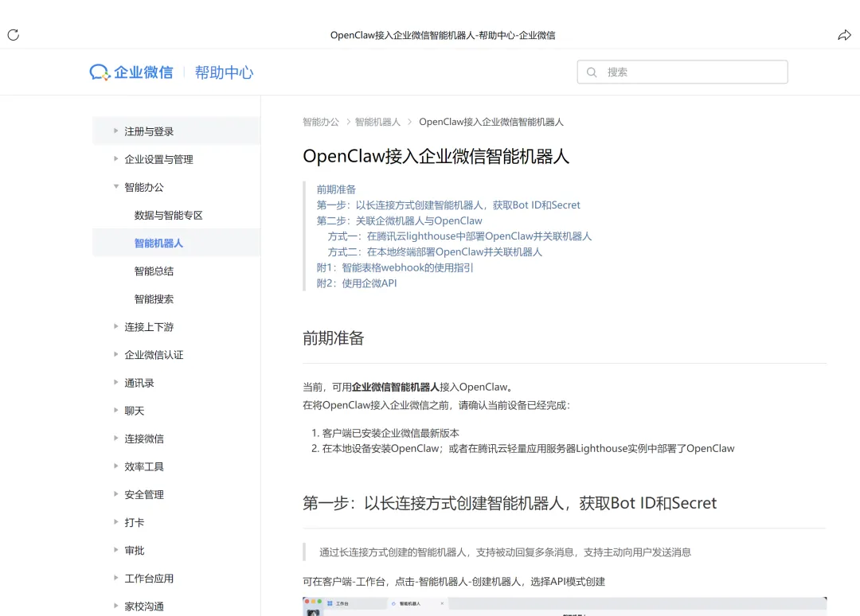860x616 pixels.
Task: Expand the 企业微信认证 section
Action: 154,355
